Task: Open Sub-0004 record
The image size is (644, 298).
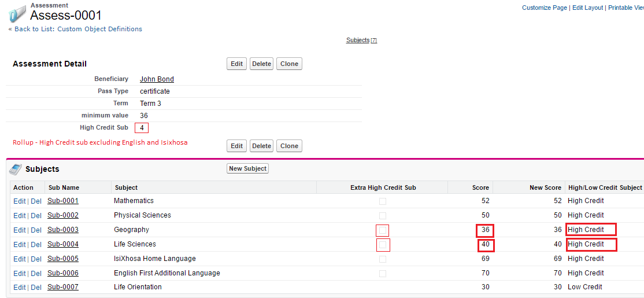Action: tap(63, 244)
